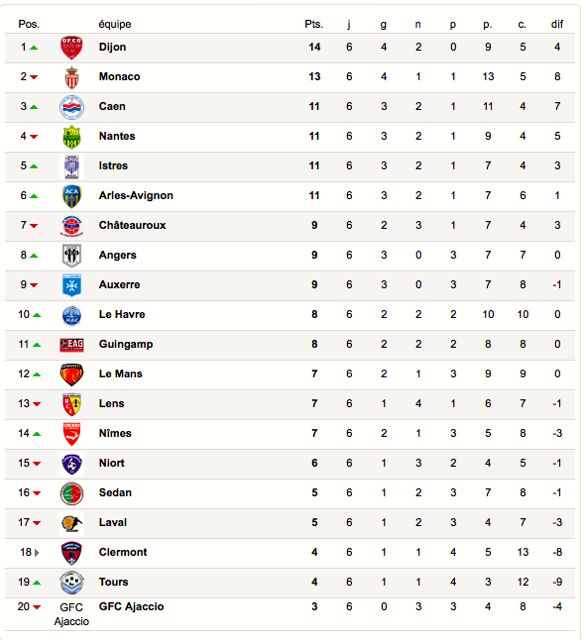Open the Tours team name
Screen dimensions: 585x640
tap(113, 582)
